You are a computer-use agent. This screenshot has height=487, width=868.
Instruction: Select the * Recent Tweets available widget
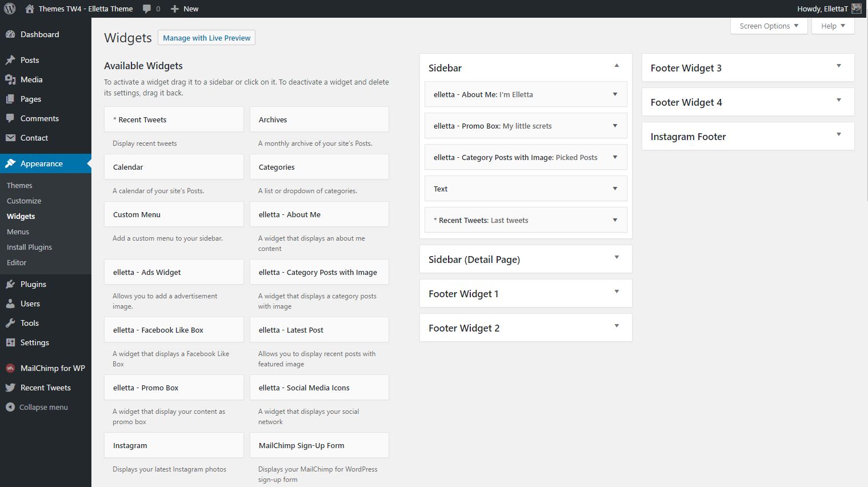(174, 119)
